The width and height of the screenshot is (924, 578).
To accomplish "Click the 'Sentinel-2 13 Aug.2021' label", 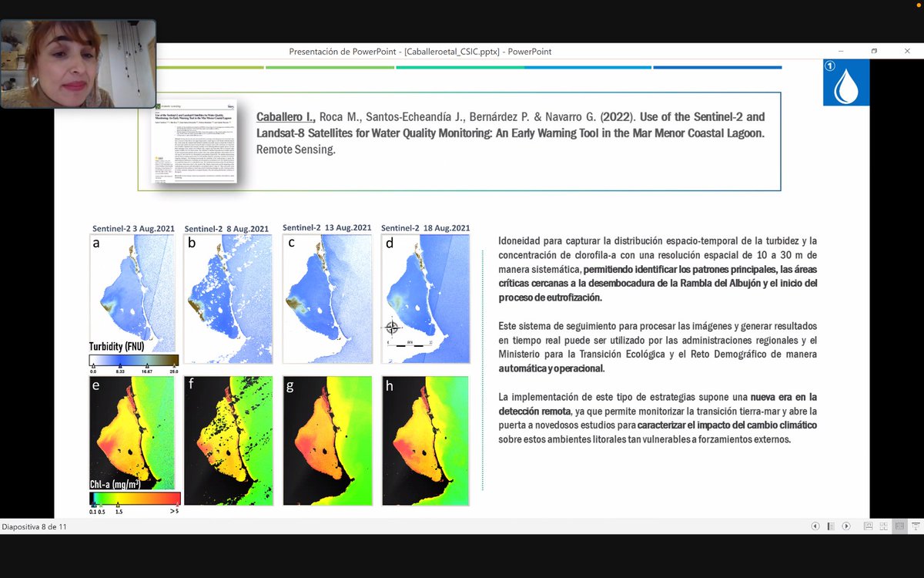I will pyautogui.click(x=327, y=228).
